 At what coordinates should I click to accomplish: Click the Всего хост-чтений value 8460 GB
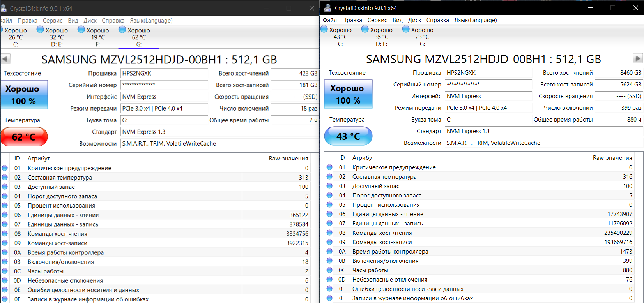[619, 73]
